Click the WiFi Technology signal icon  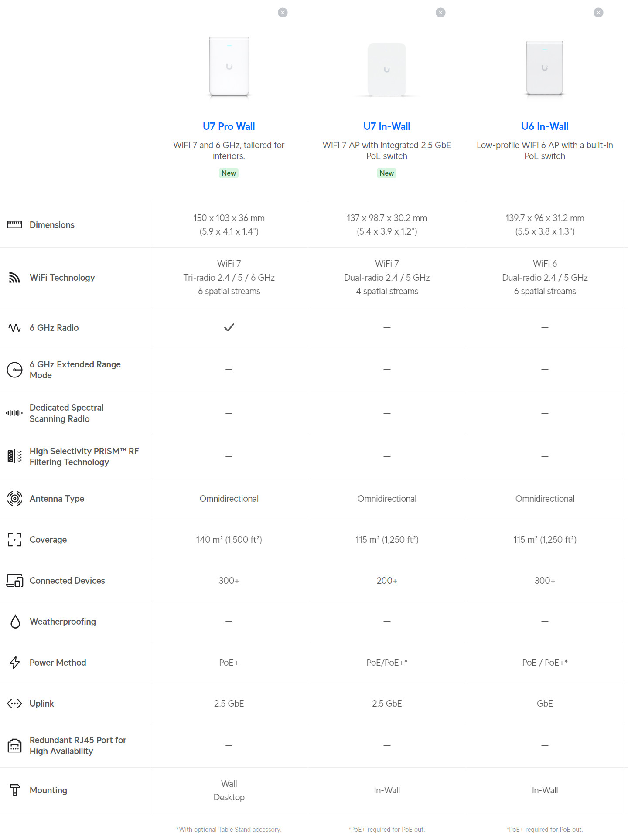14,278
